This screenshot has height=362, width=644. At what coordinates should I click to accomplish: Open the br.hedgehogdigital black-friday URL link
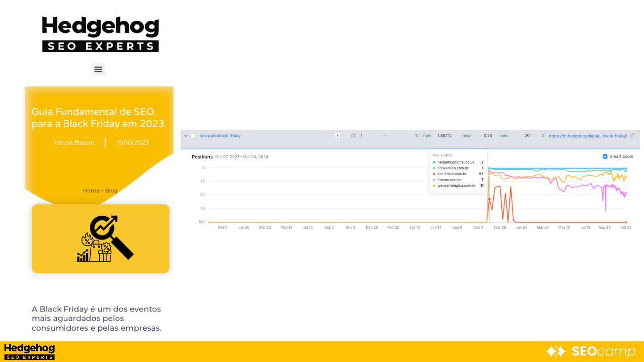[x=588, y=136]
